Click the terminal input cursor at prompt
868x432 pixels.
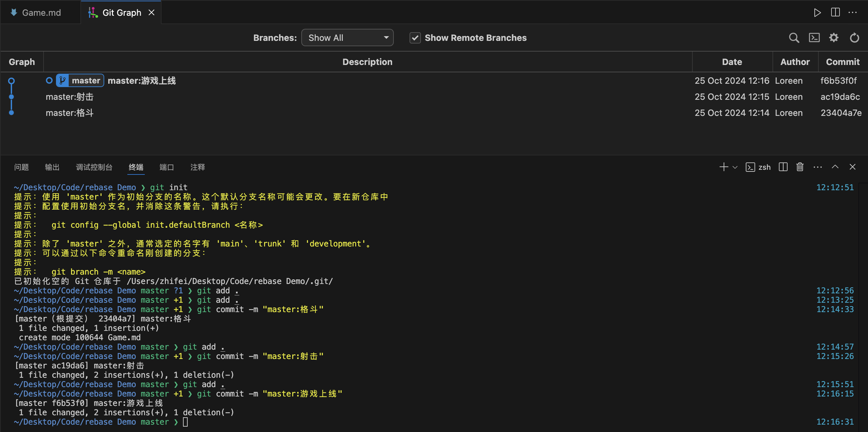(x=185, y=422)
